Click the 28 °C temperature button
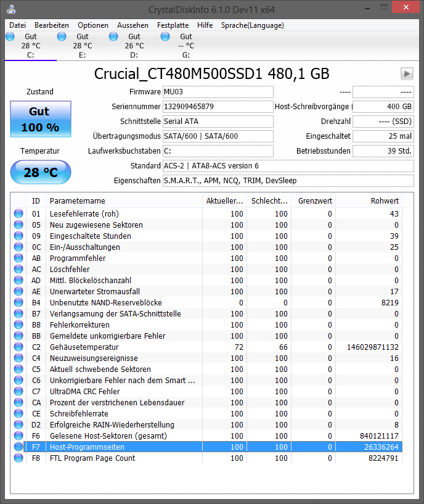This screenshot has width=424, height=504. (x=41, y=172)
